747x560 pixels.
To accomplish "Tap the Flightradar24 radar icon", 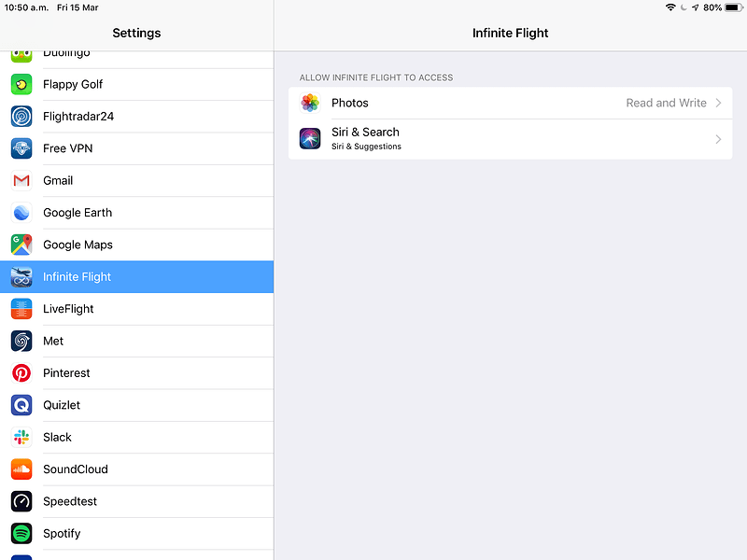I will point(21,117).
